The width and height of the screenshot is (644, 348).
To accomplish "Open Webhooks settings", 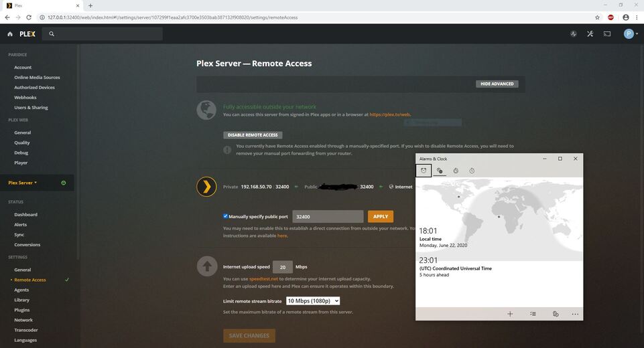I will pos(25,97).
